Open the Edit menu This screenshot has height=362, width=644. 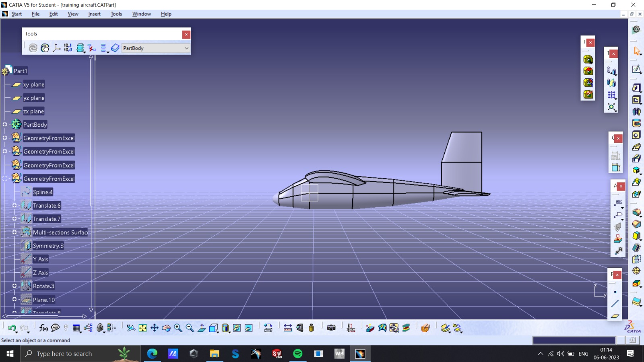click(54, 14)
